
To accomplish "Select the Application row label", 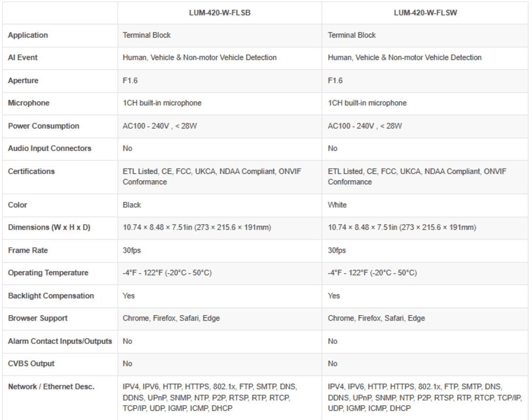I will [28, 35].
